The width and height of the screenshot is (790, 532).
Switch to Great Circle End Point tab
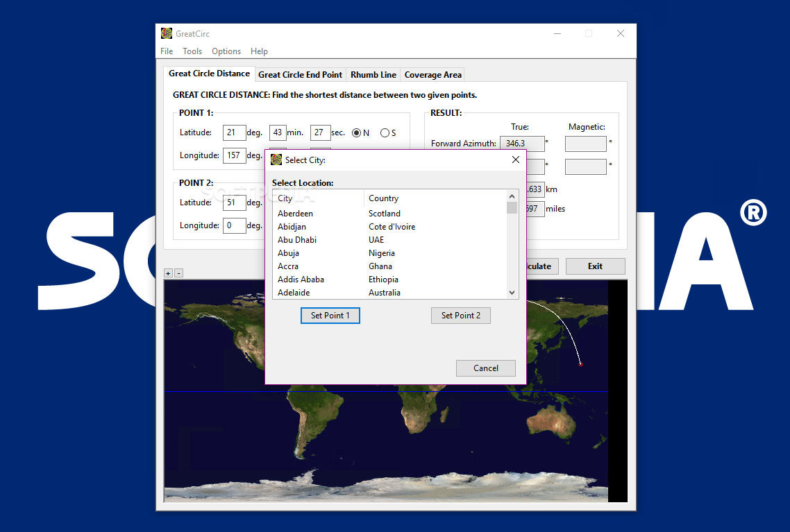301,75
